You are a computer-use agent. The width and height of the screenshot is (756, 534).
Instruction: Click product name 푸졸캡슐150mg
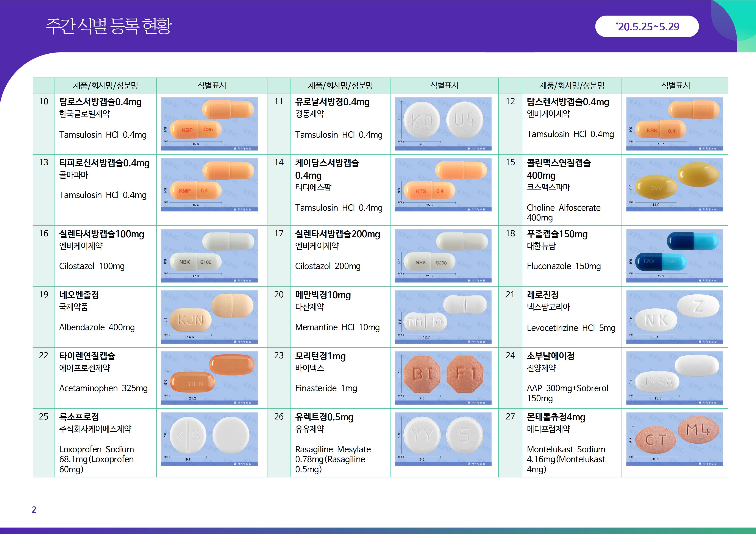click(x=557, y=234)
